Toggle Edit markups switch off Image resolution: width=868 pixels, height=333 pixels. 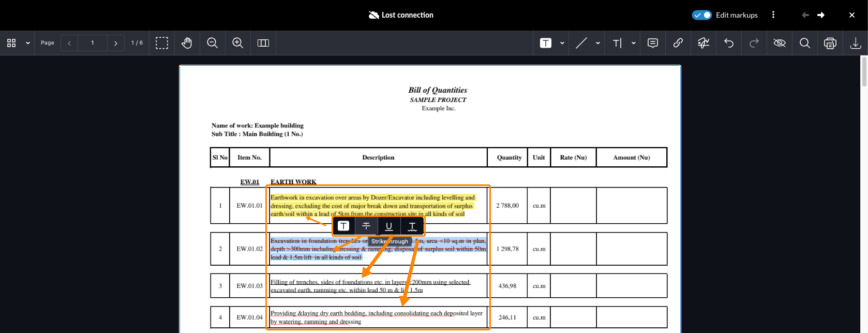tap(701, 15)
